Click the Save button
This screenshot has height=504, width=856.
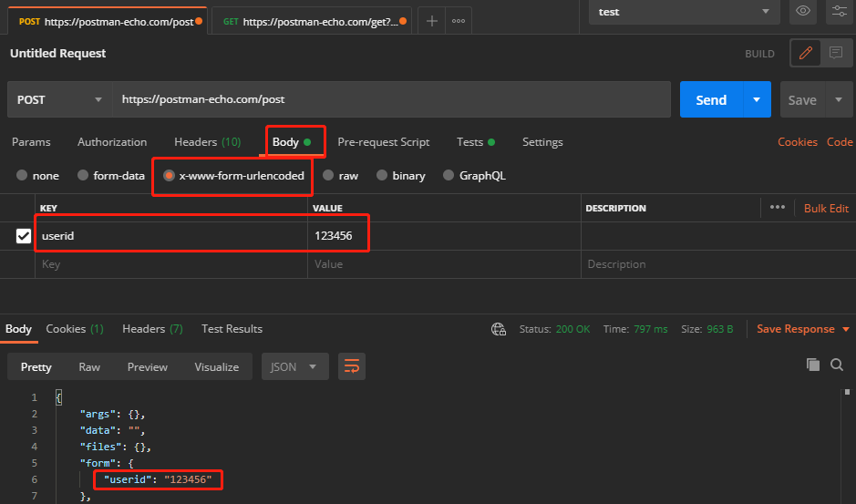coord(802,99)
